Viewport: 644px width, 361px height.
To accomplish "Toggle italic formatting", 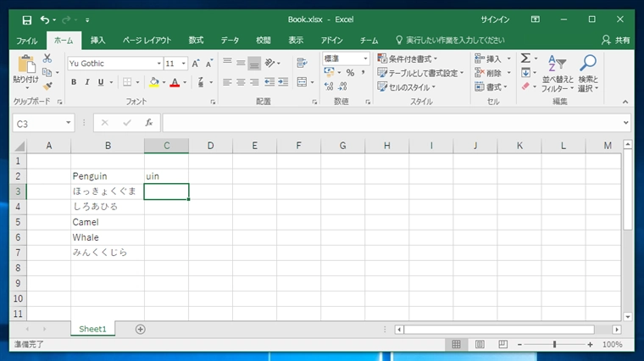I will [x=86, y=82].
